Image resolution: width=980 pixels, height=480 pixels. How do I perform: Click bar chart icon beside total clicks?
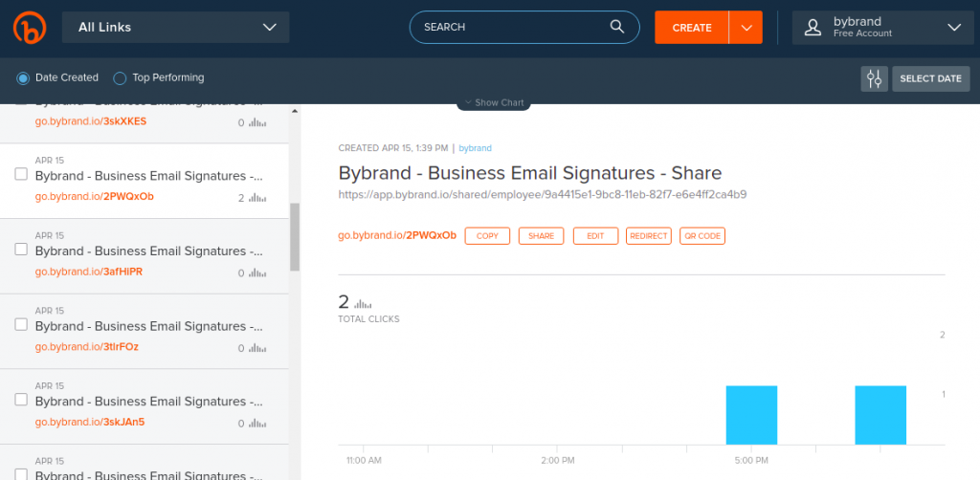point(363,304)
